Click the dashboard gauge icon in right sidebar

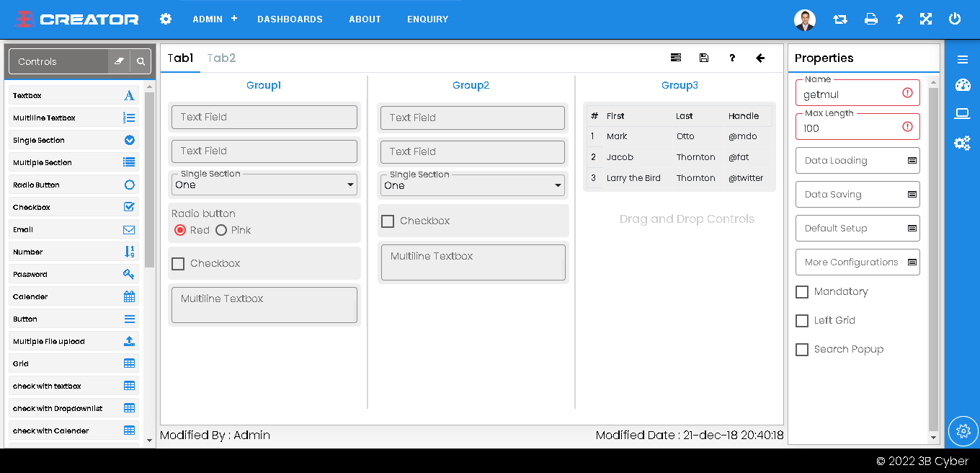[x=963, y=86]
